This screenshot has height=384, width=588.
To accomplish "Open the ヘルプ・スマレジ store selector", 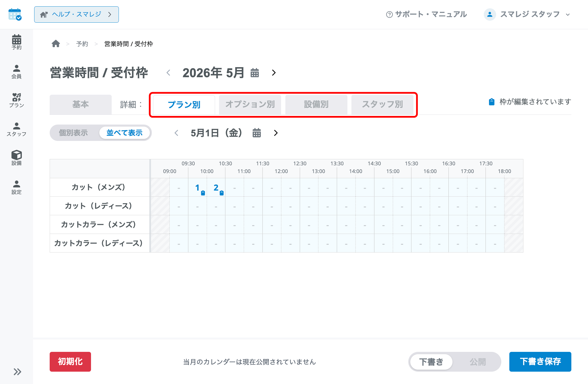I will tap(76, 14).
